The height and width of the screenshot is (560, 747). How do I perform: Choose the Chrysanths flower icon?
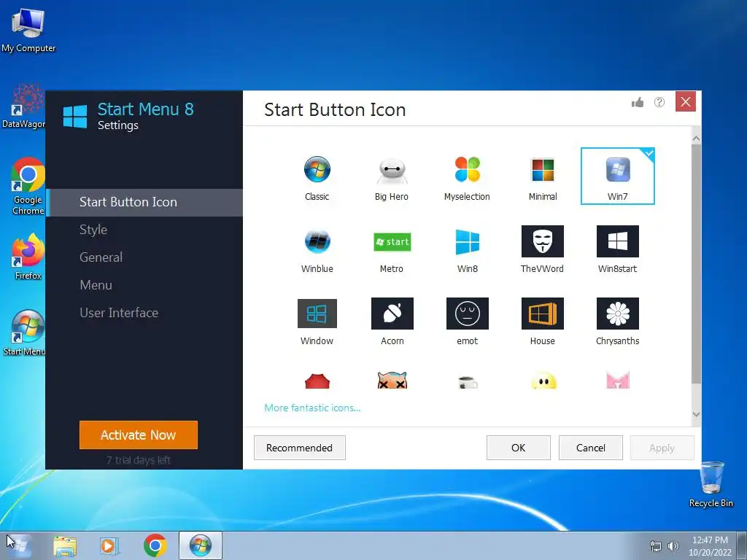617,322
